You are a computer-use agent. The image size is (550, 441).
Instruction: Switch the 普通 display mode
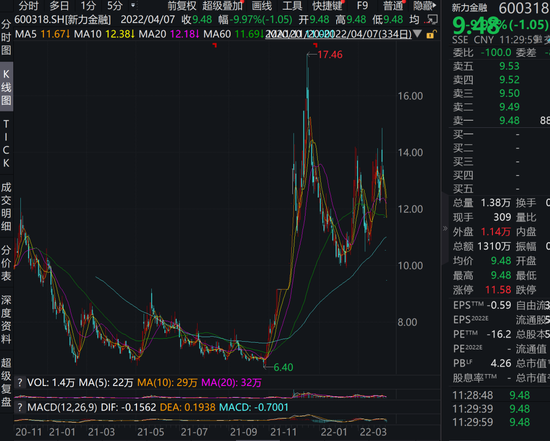click(x=393, y=6)
